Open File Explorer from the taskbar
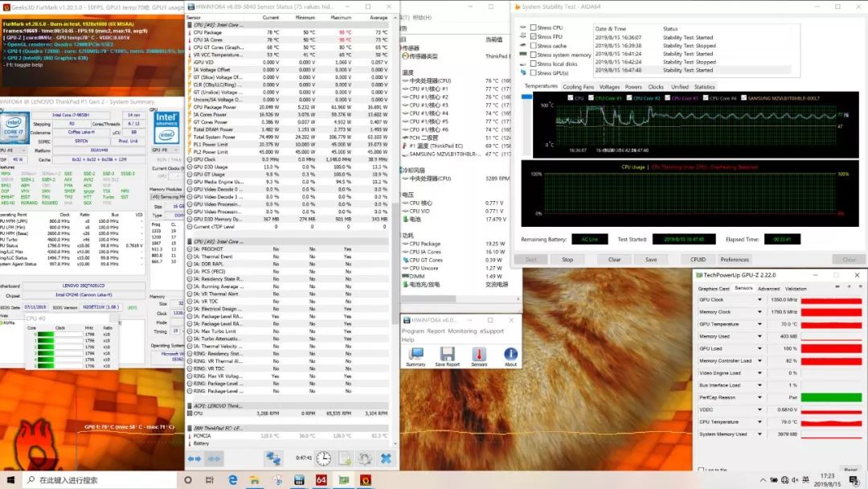 254,480
